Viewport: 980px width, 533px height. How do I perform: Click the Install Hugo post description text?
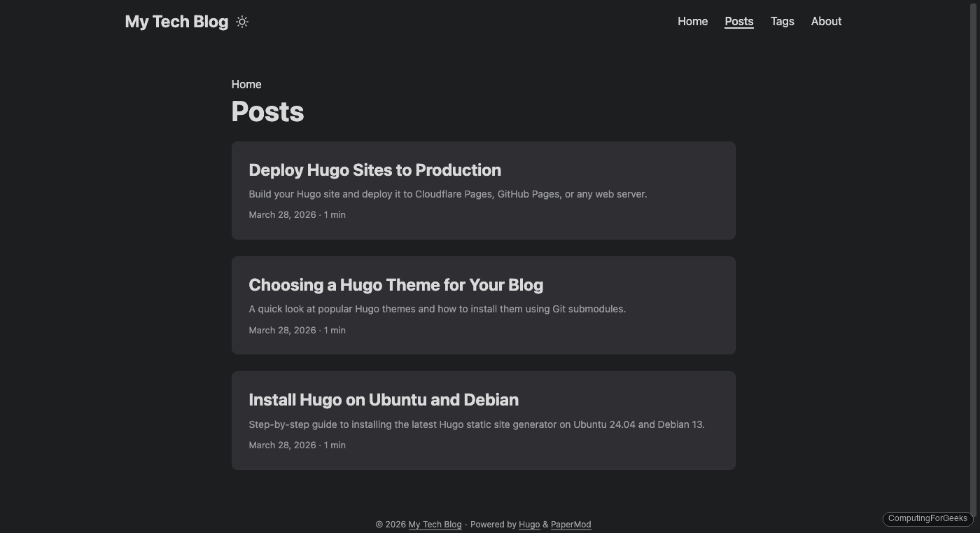click(476, 424)
